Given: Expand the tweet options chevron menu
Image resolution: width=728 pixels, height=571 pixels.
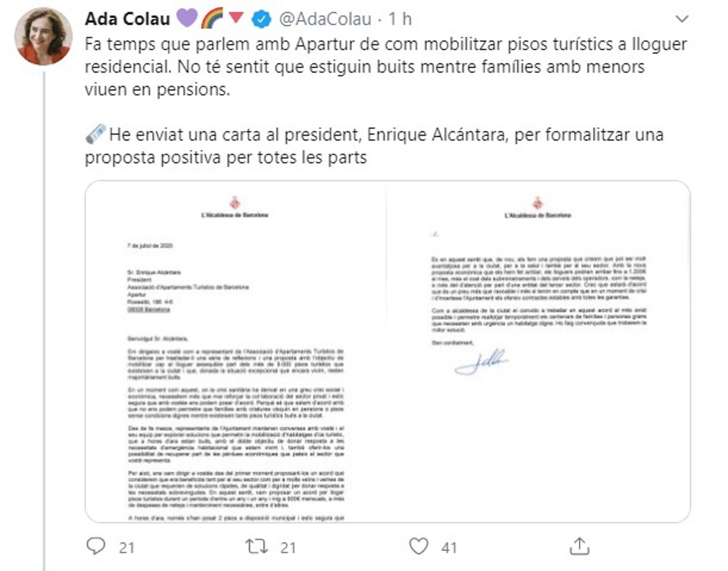Looking at the screenshot, I should [681, 19].
